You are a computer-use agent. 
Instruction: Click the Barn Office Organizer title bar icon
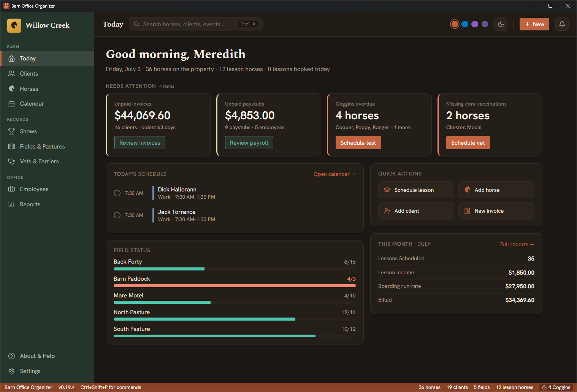click(6, 6)
